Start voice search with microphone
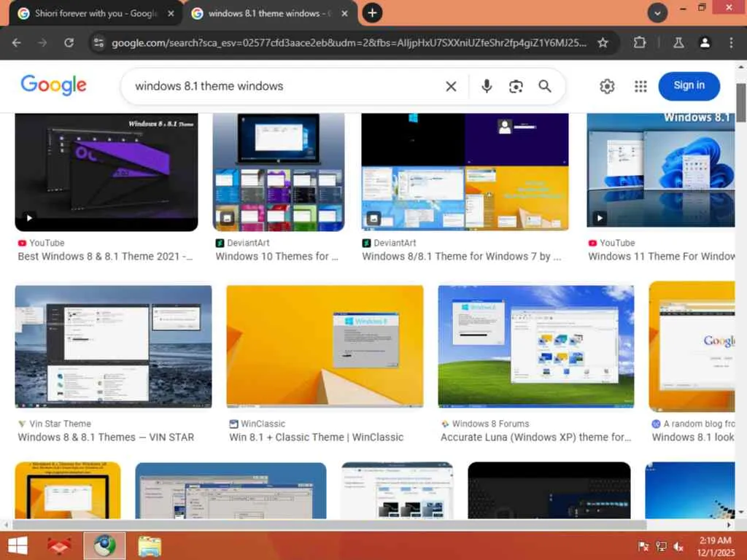The image size is (747, 560). point(487,86)
